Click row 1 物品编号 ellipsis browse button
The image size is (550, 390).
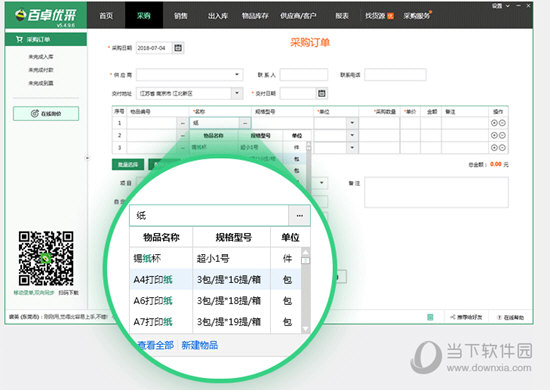pyautogui.click(x=182, y=123)
